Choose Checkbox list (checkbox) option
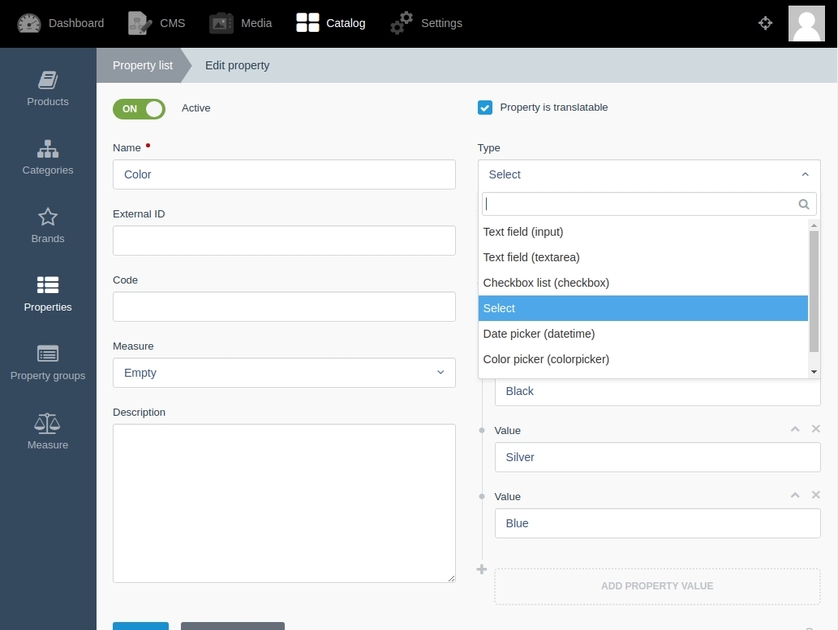Image resolution: width=838 pixels, height=630 pixels. tap(643, 283)
